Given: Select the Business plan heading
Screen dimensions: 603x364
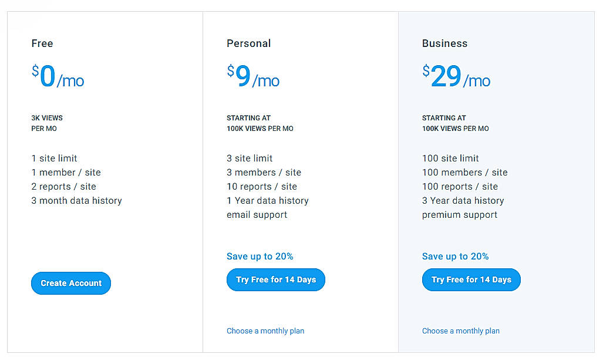Looking at the screenshot, I should coord(445,43).
